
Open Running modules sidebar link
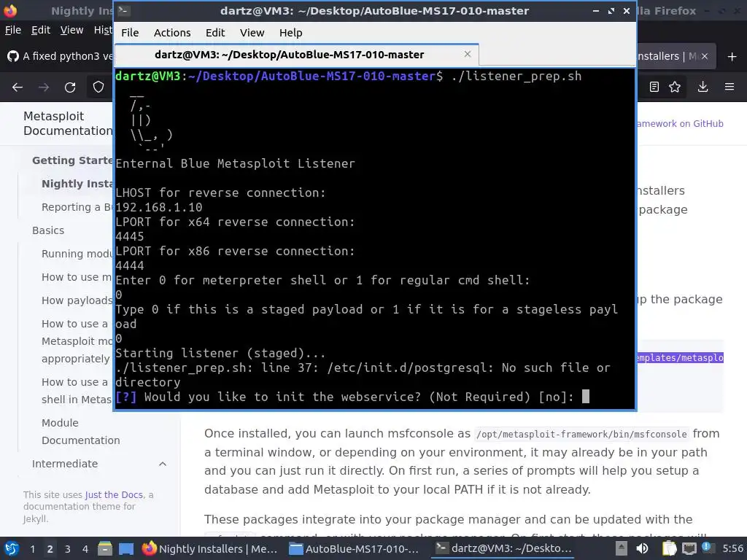point(77,254)
